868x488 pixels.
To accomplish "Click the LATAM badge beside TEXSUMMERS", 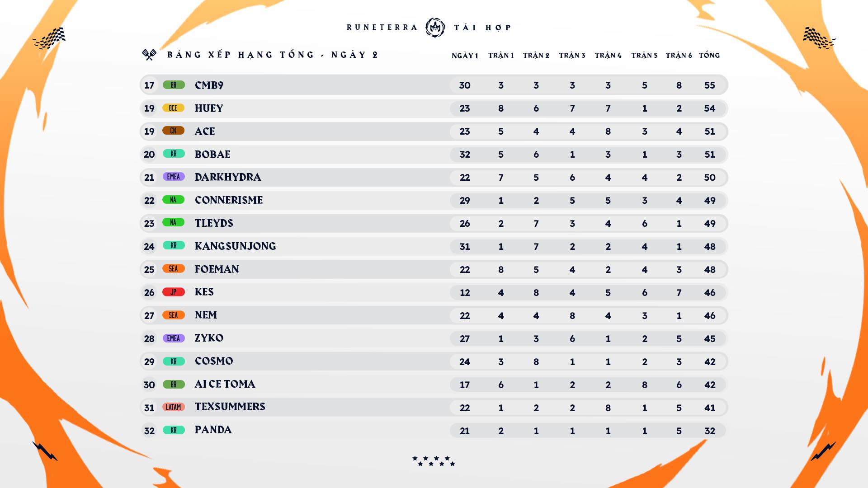I will tap(174, 407).
